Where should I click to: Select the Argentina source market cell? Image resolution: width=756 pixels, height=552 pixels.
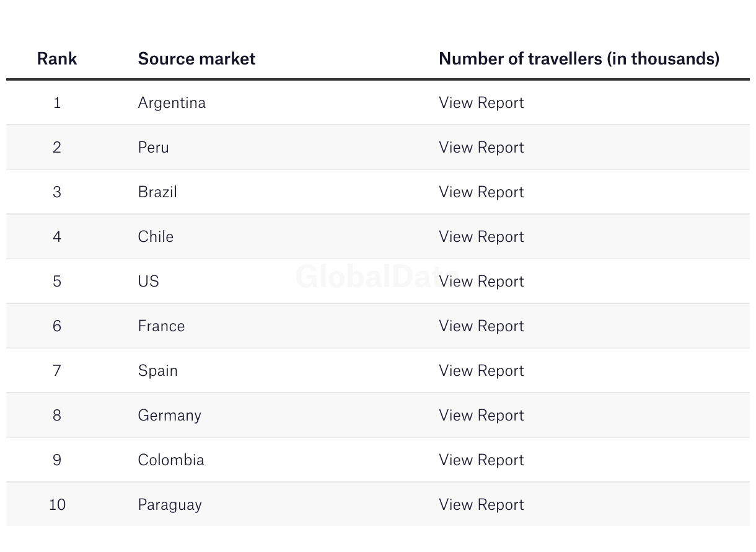coord(172,102)
